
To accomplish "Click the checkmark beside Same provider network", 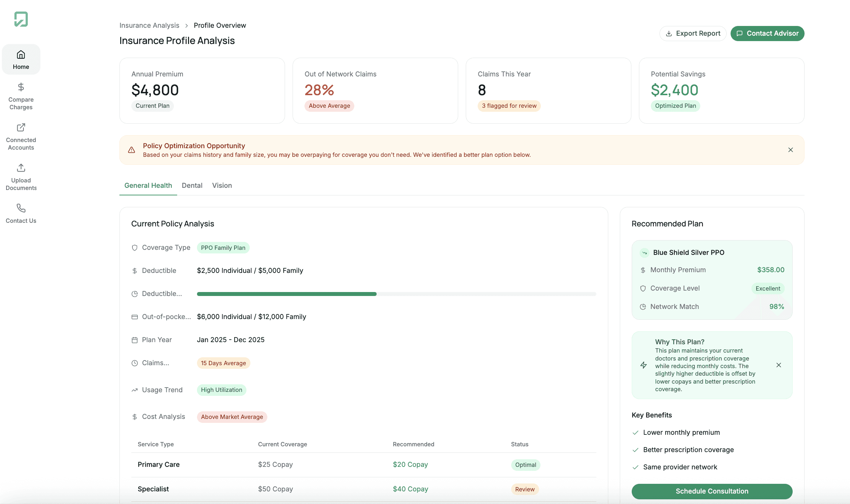I will (635, 467).
